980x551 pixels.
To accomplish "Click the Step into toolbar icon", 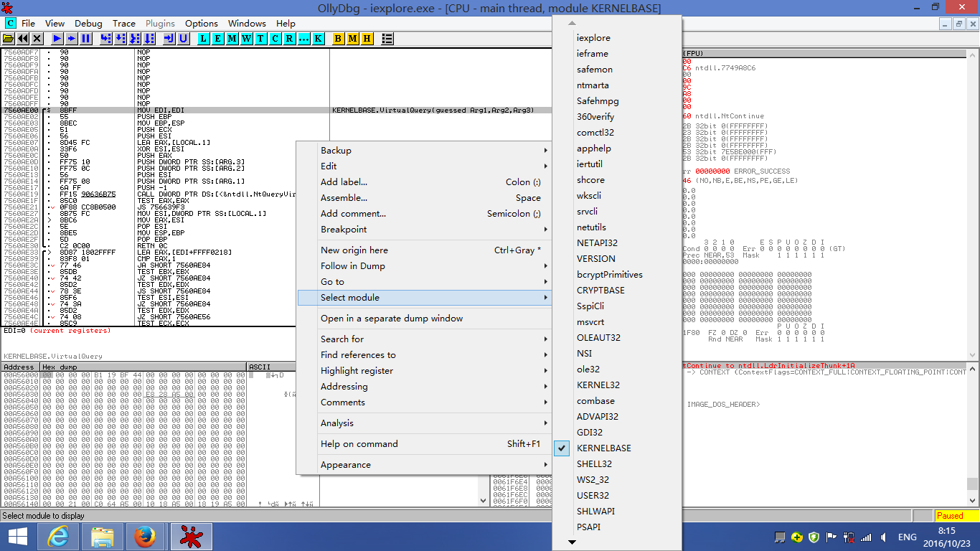I will 106,38.
